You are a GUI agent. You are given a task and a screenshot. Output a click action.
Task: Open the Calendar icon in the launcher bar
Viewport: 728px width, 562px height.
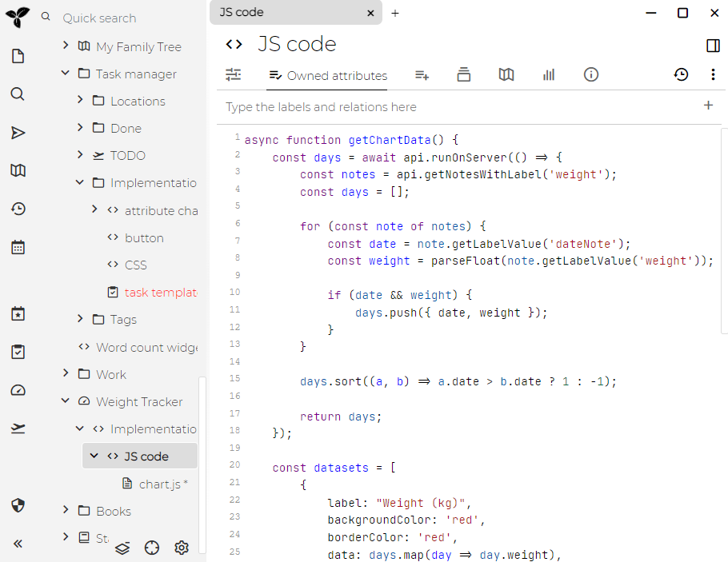pos(18,247)
